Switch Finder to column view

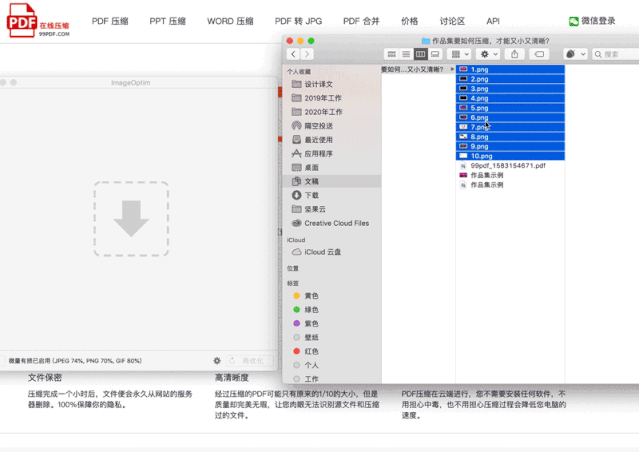click(421, 54)
